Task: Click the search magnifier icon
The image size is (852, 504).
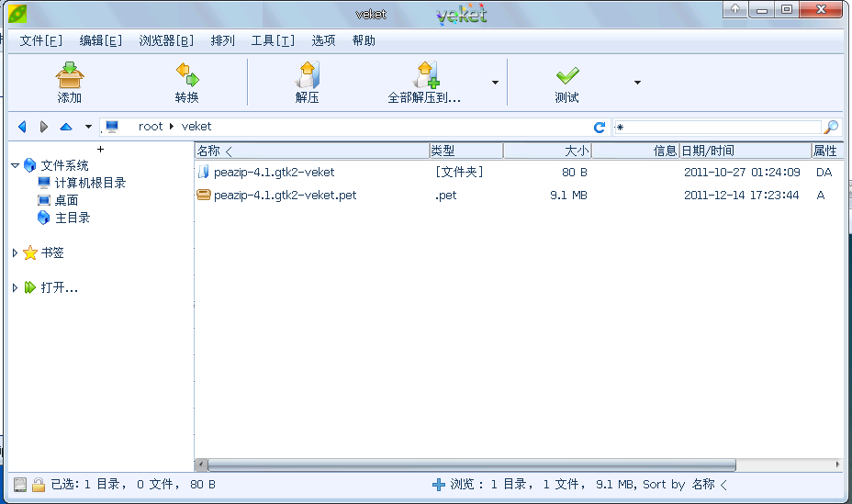Action: coord(832,127)
